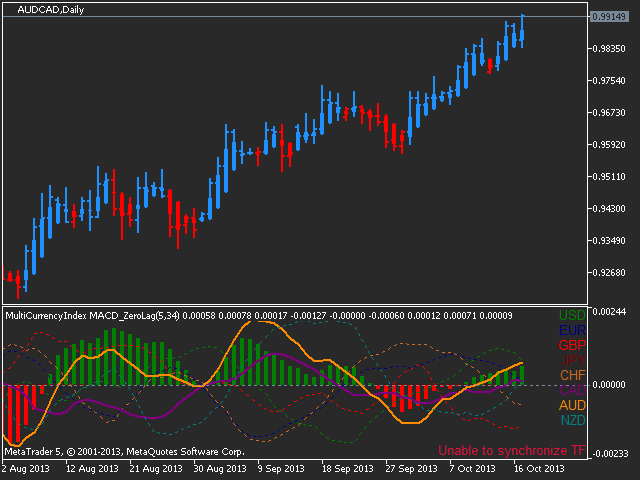This screenshot has width=640, height=480.
Task: Click the 9 Sep 2013 date marker
Action: click(x=283, y=468)
